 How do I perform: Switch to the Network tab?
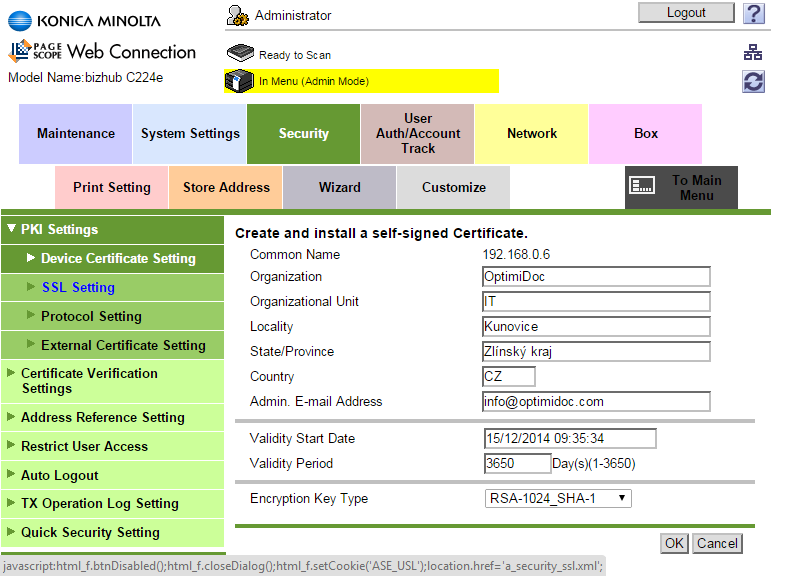tap(532, 133)
